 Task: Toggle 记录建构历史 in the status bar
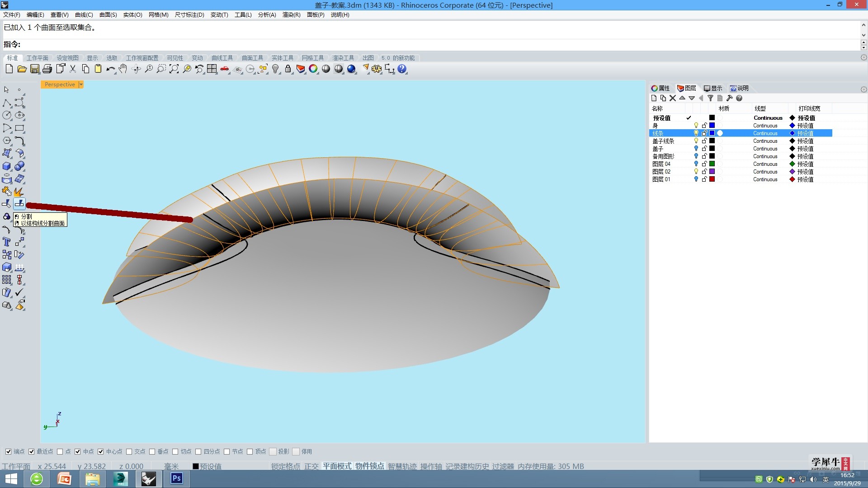467,466
